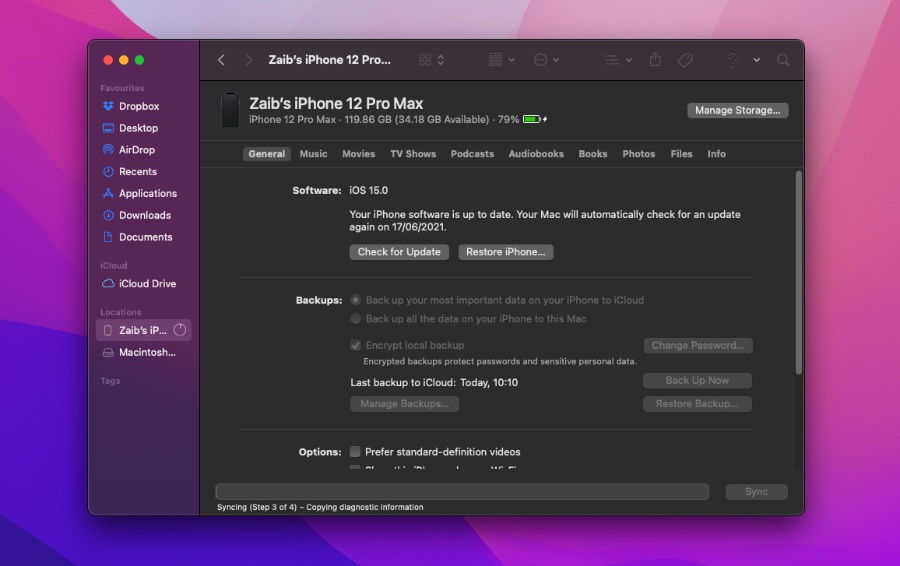Click Restore iPhone button

pos(506,252)
